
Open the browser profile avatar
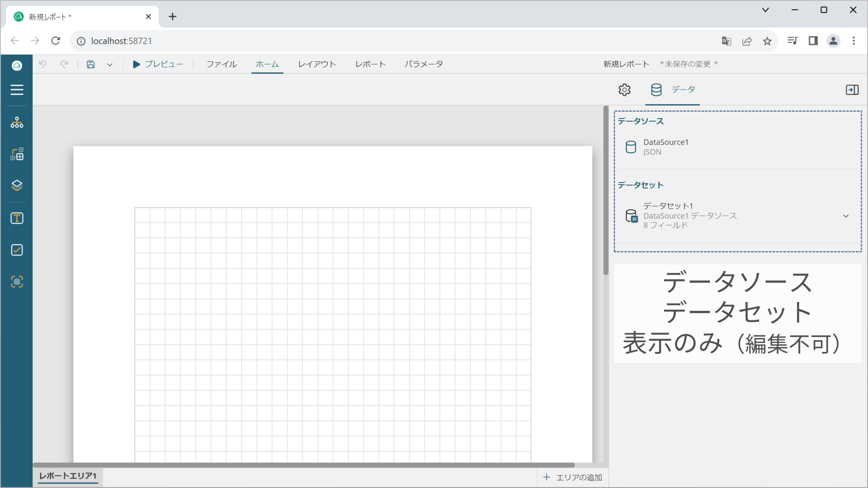833,41
